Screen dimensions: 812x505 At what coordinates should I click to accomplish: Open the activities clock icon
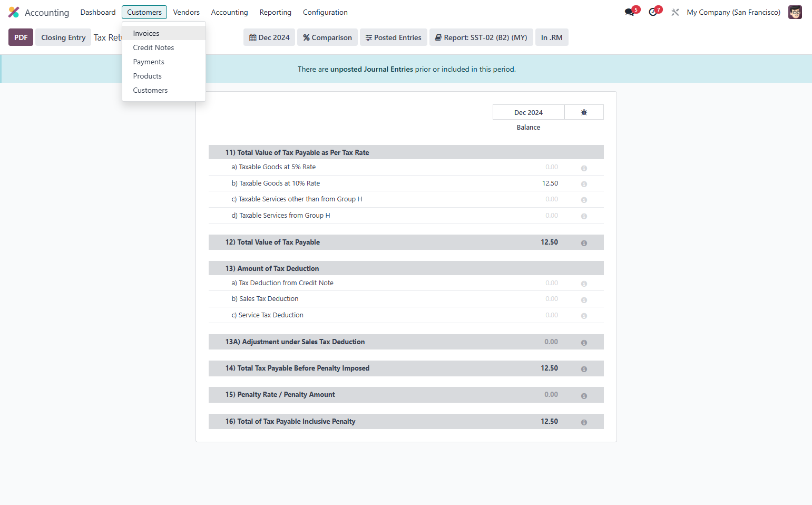[653, 12]
